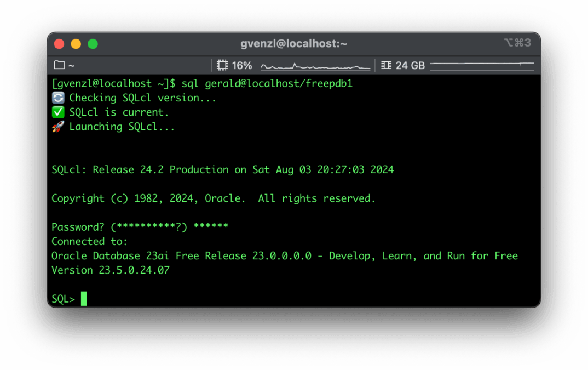The height and width of the screenshot is (370, 588).
Task: Click the Copyright (c) 1982, 2024, Oracle line
Action: click(x=214, y=198)
